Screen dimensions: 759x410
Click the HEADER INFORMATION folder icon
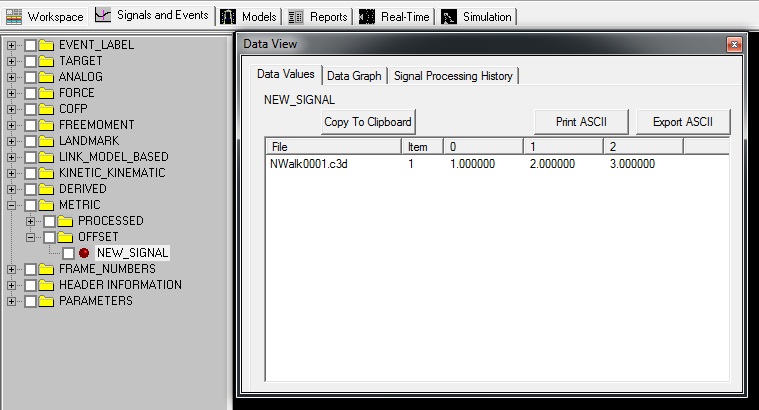(46, 285)
